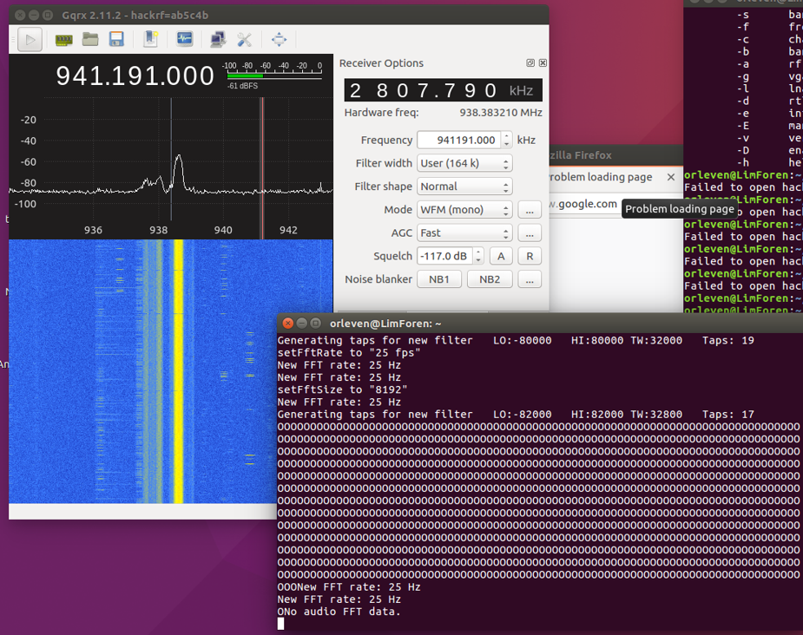
Task: Open the Filter width dropdown
Action: (x=463, y=163)
